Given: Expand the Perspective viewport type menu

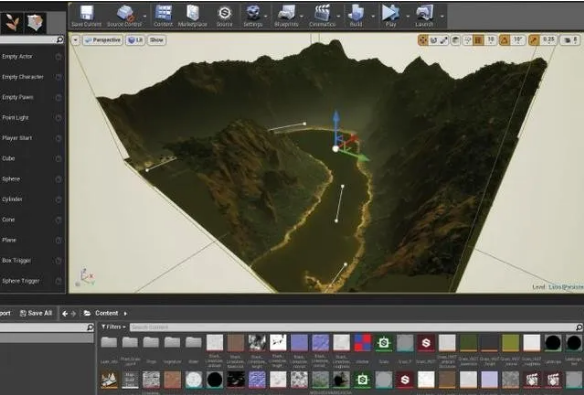Looking at the screenshot, I should pyautogui.click(x=103, y=40).
